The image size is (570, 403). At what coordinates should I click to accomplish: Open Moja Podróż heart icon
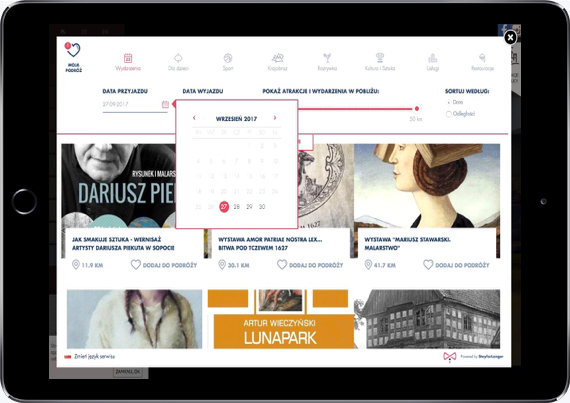73,50
